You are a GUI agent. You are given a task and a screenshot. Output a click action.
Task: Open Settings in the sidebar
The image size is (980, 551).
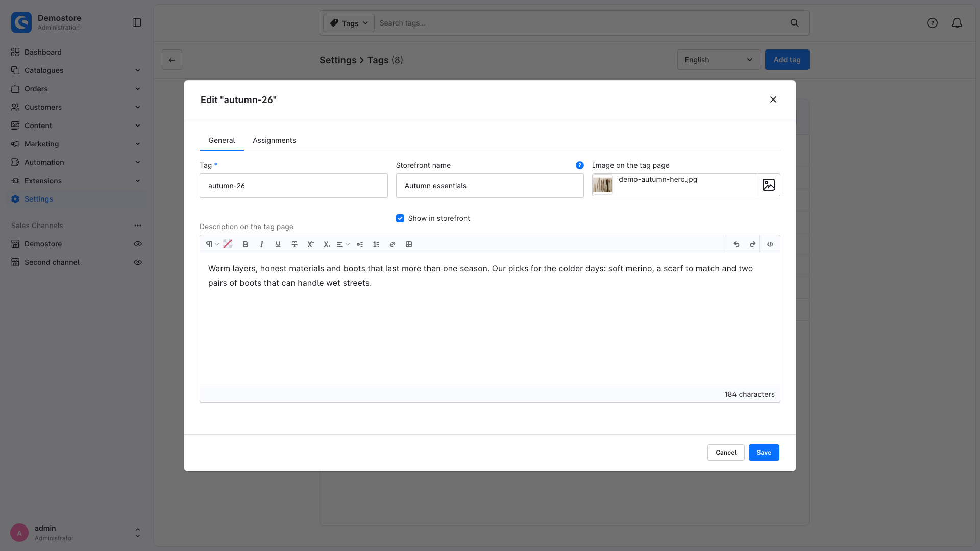tap(76, 199)
